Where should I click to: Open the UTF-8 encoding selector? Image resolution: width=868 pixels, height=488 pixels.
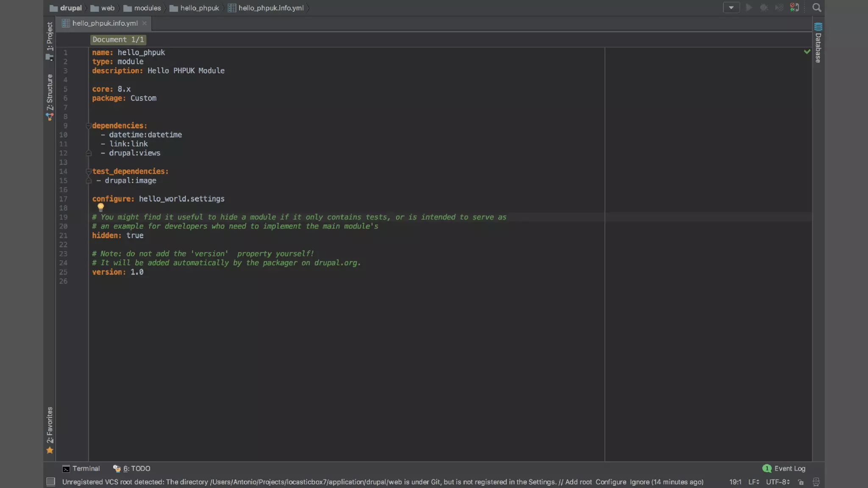point(777,482)
